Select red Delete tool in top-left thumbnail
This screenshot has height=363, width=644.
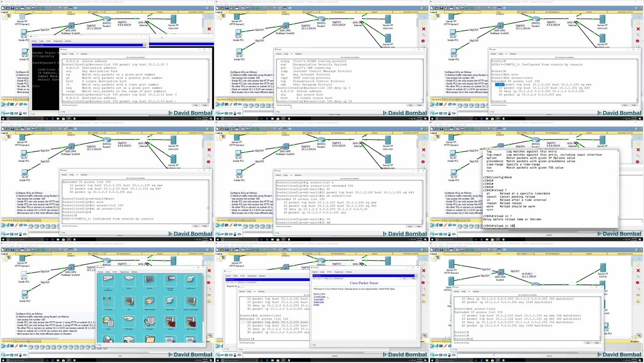coord(209,29)
